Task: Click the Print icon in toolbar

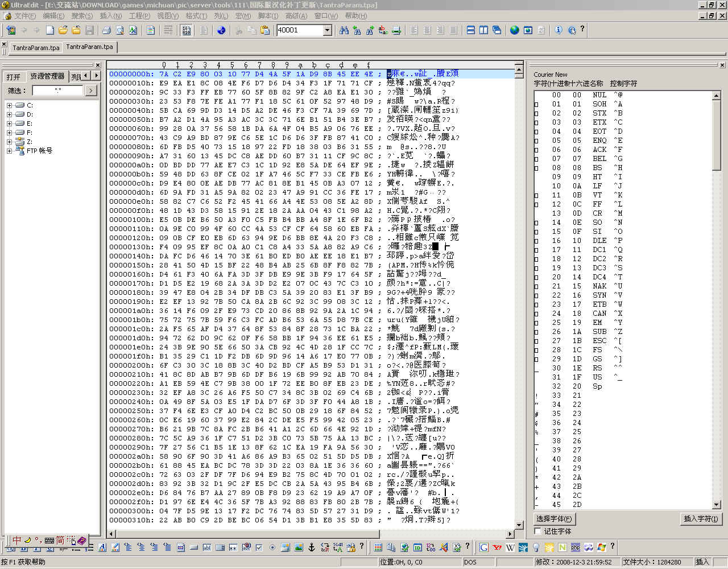Action: 106,30
